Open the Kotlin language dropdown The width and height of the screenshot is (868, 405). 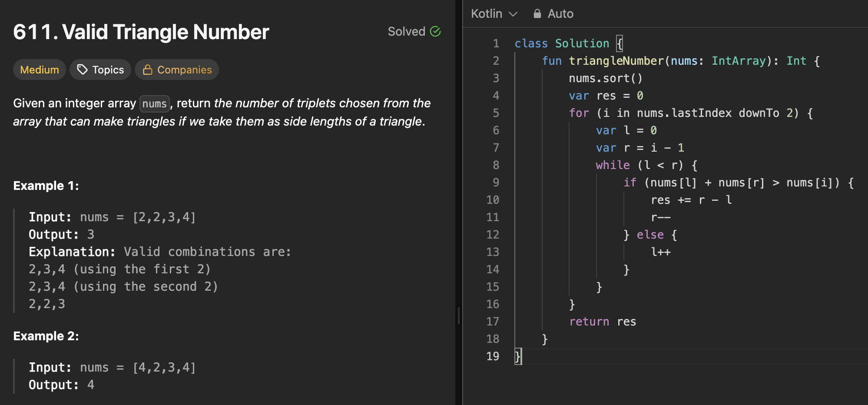click(487, 14)
